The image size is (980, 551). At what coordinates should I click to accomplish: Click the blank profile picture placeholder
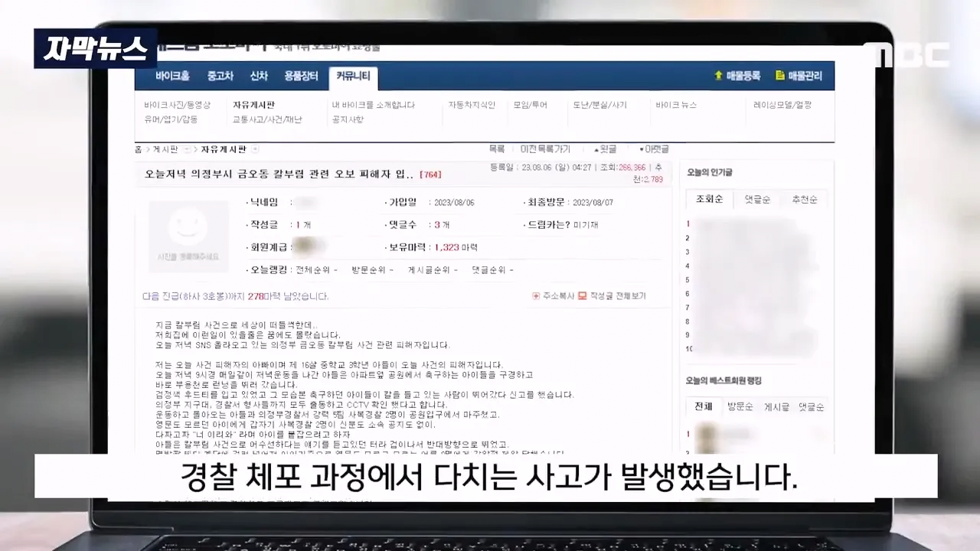coord(188,236)
